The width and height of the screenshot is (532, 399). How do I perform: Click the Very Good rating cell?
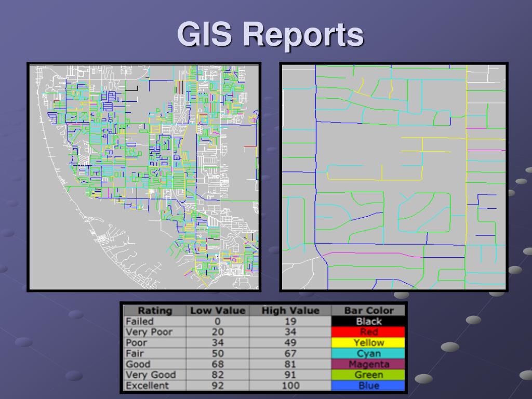(x=155, y=375)
